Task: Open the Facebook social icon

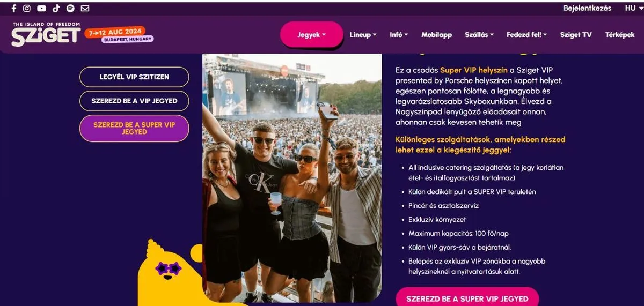Action: 14,9
